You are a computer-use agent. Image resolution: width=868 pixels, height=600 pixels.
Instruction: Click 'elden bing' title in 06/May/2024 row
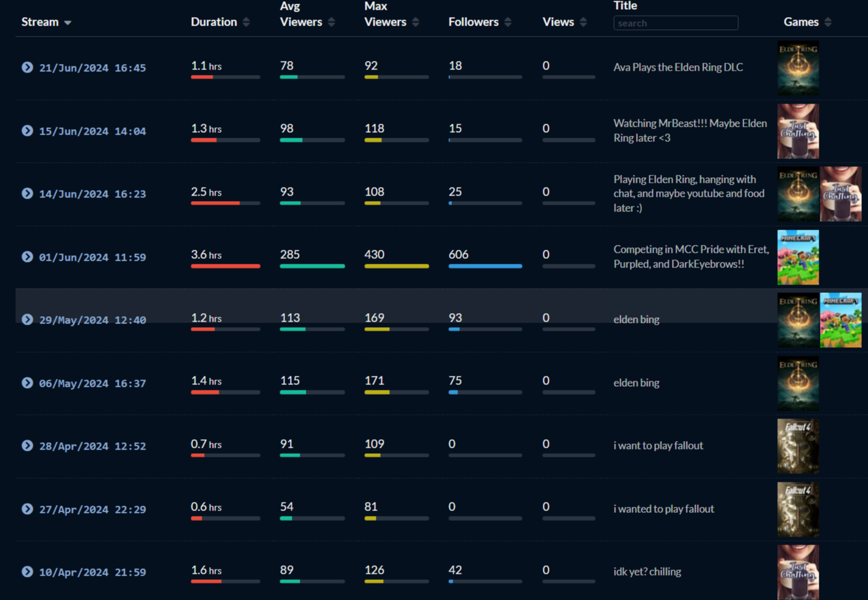pyautogui.click(x=636, y=383)
